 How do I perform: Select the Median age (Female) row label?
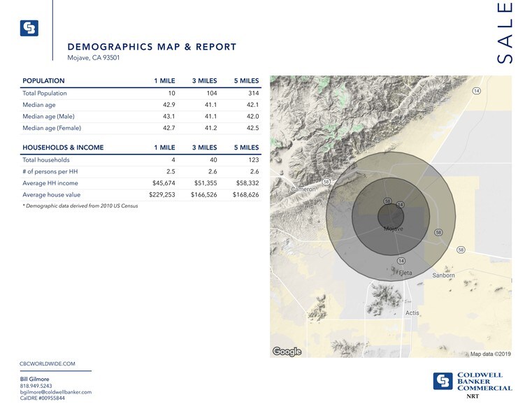52,128
